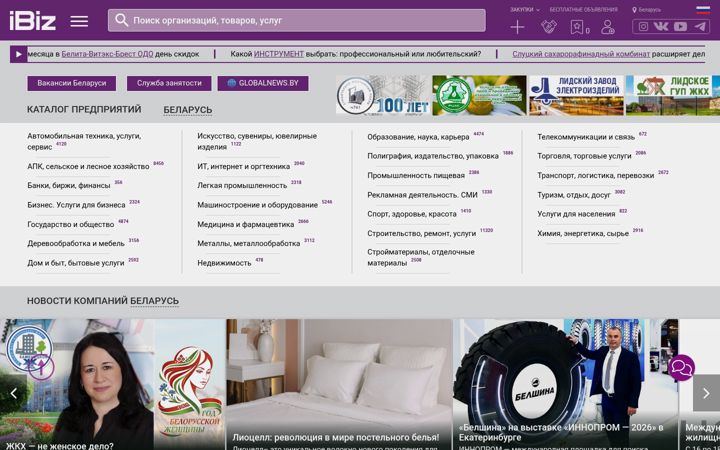Open Медицина и фармацевтика category
This screenshot has height=450, width=720.
click(246, 224)
